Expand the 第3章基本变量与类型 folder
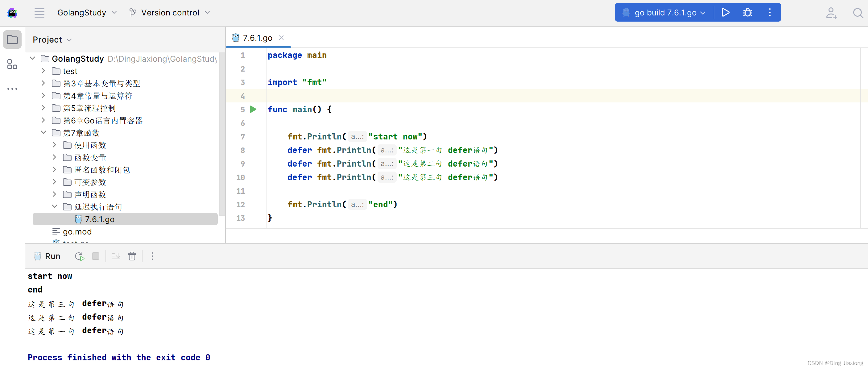 click(x=43, y=83)
